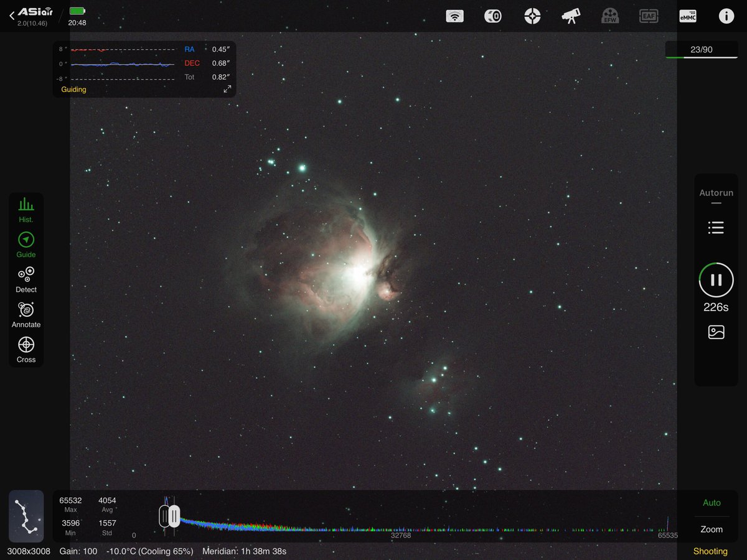Select the Annotate tool
This screenshot has height=560, width=747.
[26, 315]
